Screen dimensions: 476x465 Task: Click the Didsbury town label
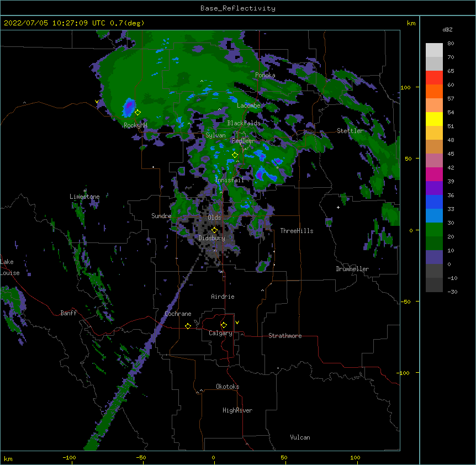point(212,238)
